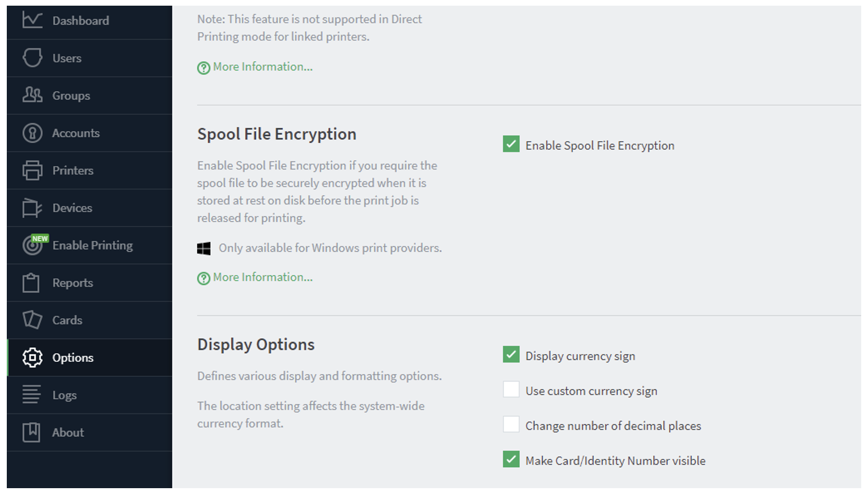Open Reports via clipboard icon
This screenshot has width=868, height=491.
[x=31, y=282]
